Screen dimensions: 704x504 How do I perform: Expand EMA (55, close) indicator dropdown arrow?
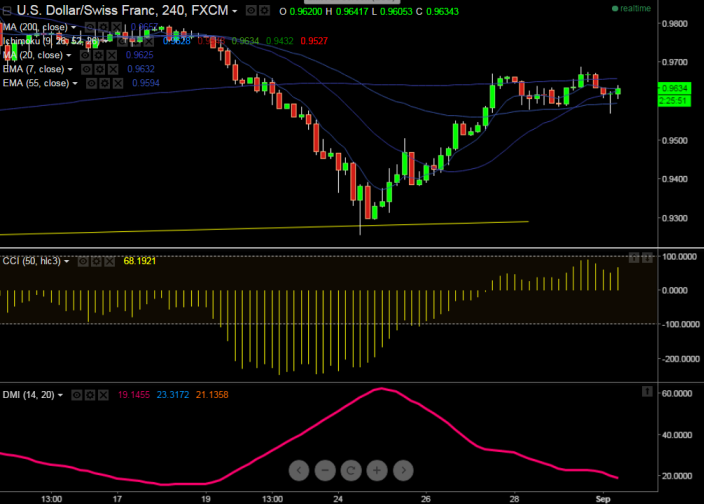(x=75, y=83)
